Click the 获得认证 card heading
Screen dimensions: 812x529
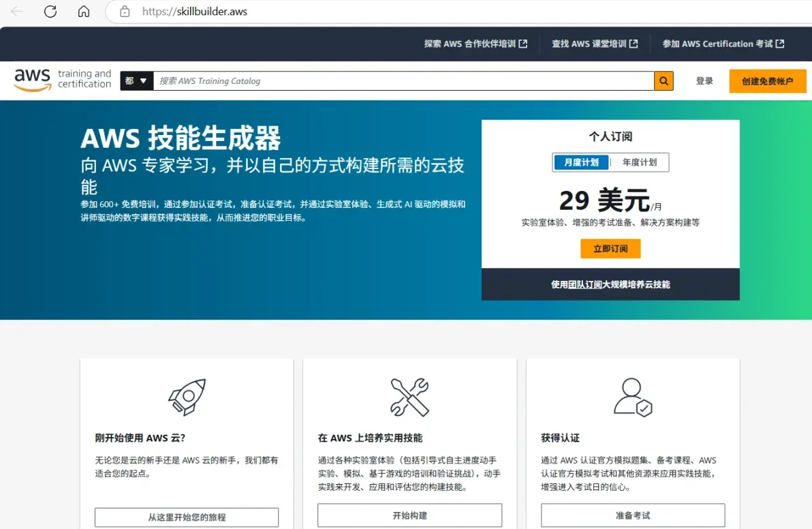click(x=561, y=438)
